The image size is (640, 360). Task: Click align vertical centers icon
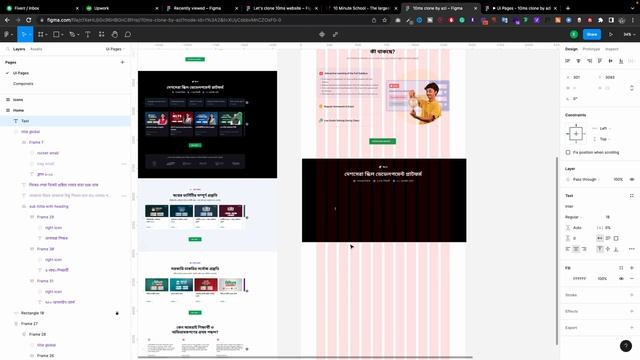[x=611, y=61]
